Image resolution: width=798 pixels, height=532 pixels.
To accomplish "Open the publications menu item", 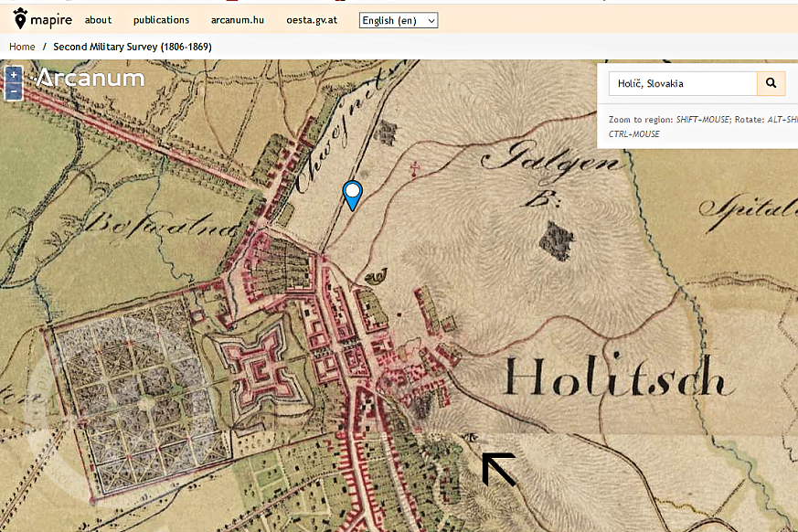I will tap(161, 20).
